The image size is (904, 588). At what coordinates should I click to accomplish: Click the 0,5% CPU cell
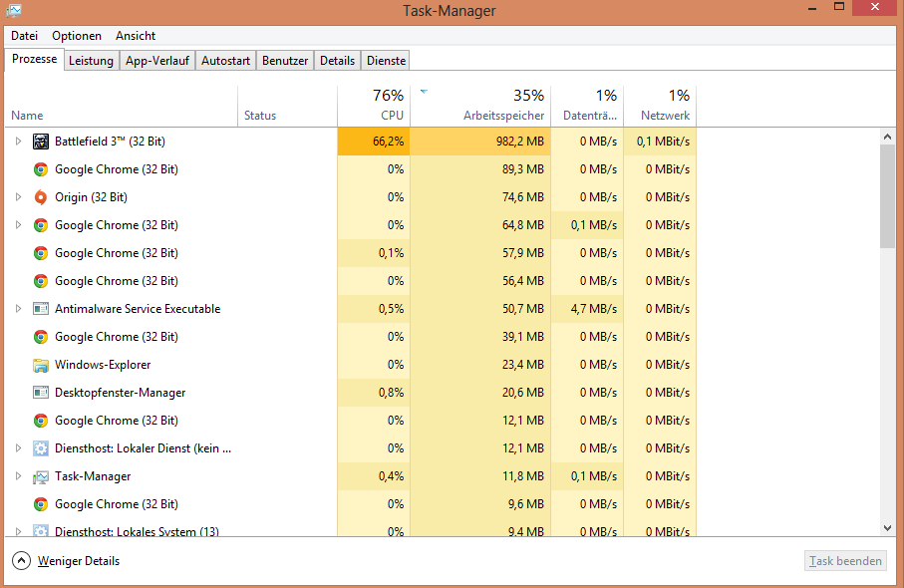click(x=374, y=309)
